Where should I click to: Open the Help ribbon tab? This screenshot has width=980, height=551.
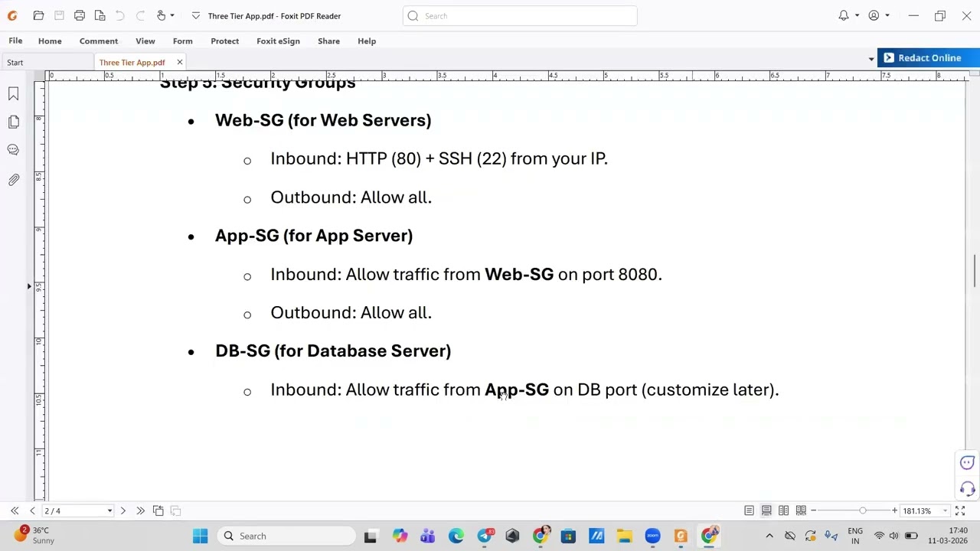tap(367, 41)
